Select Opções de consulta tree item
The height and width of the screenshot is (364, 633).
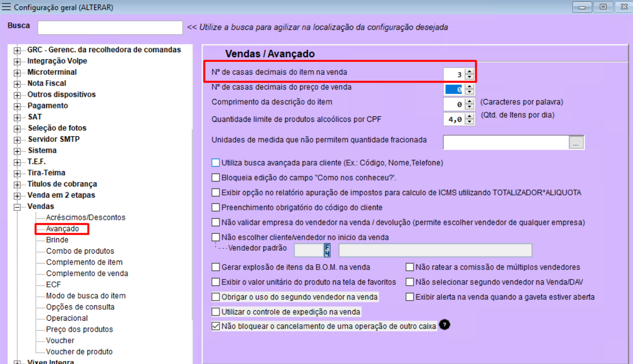click(80, 307)
